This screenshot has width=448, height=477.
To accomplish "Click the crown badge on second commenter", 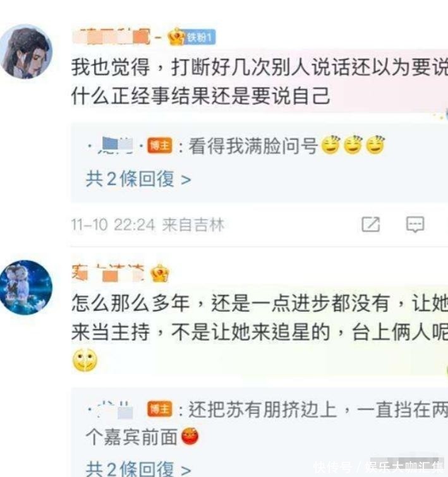I will tap(159, 273).
